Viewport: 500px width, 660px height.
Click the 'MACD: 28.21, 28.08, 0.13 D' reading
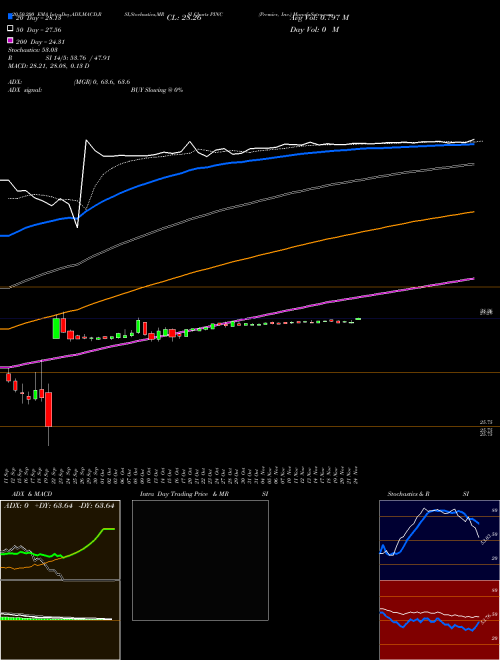[x=48, y=66]
